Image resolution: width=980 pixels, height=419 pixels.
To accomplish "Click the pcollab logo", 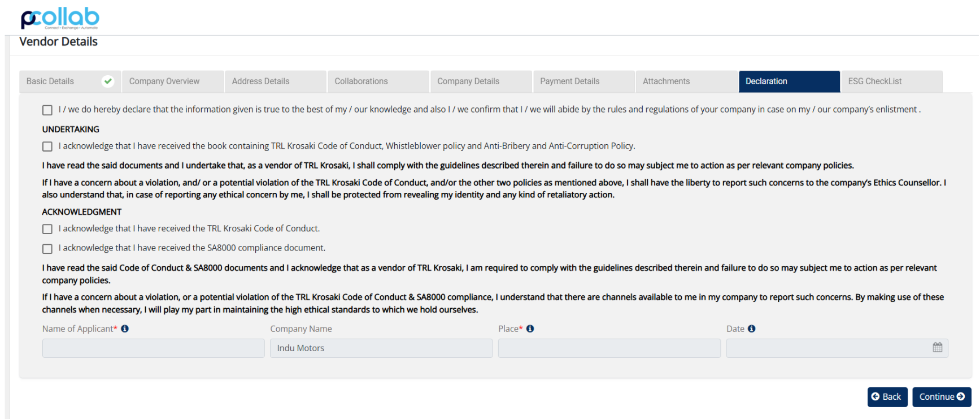I will click(x=60, y=18).
